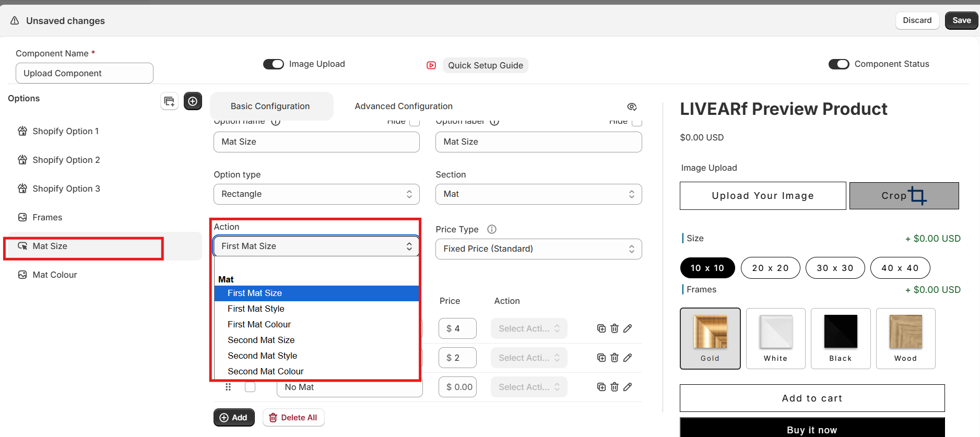Delete the row priced $ 2
The height and width of the screenshot is (437, 980).
coord(615,358)
